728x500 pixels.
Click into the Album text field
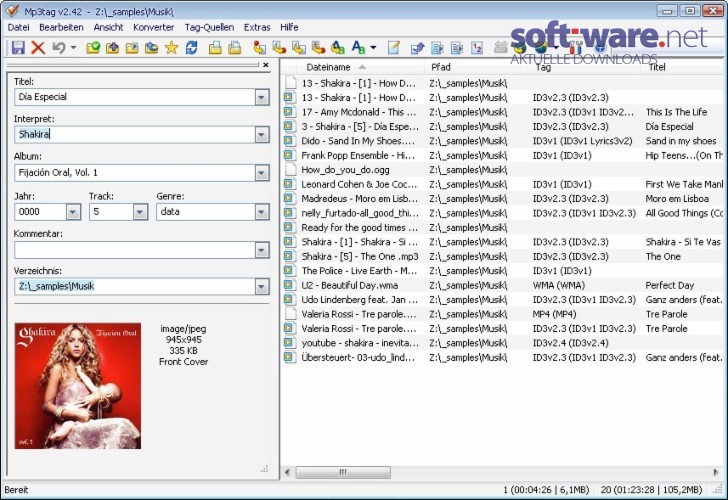click(135, 173)
